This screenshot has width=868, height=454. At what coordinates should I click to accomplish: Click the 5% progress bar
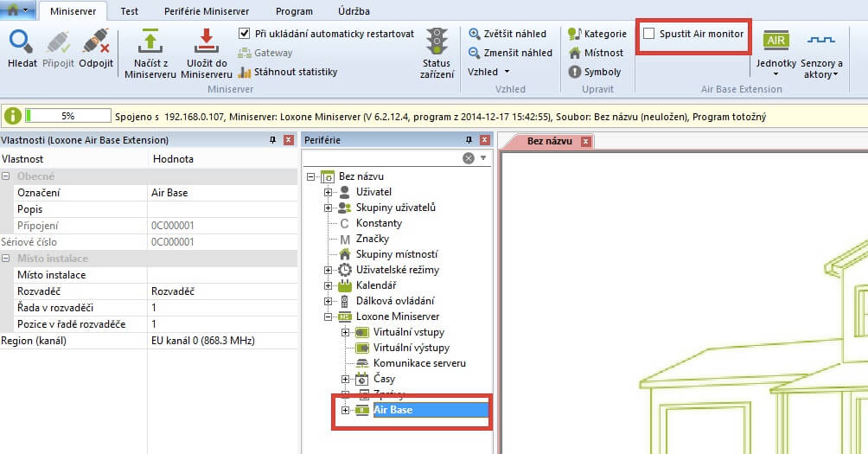pos(68,116)
